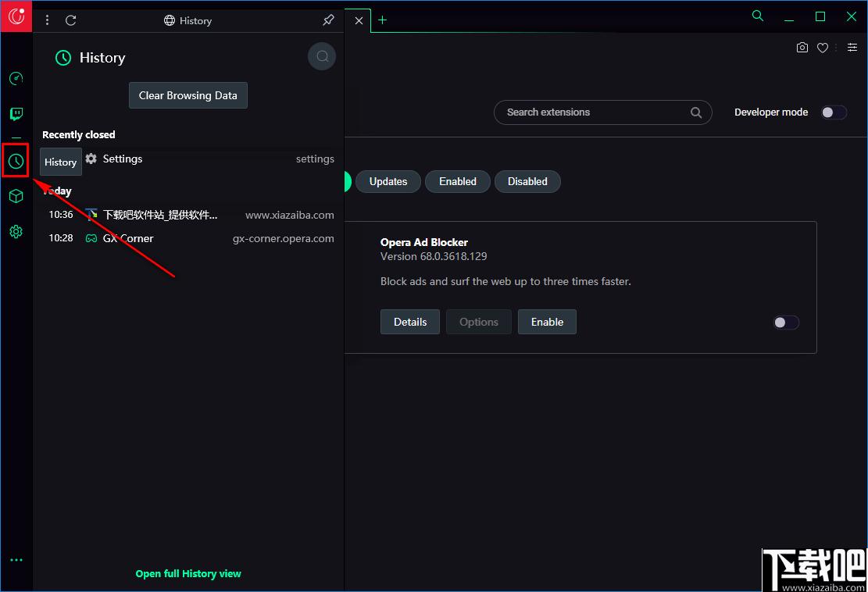
Task: Open the Easy Setup sliders menu
Action: tap(852, 48)
